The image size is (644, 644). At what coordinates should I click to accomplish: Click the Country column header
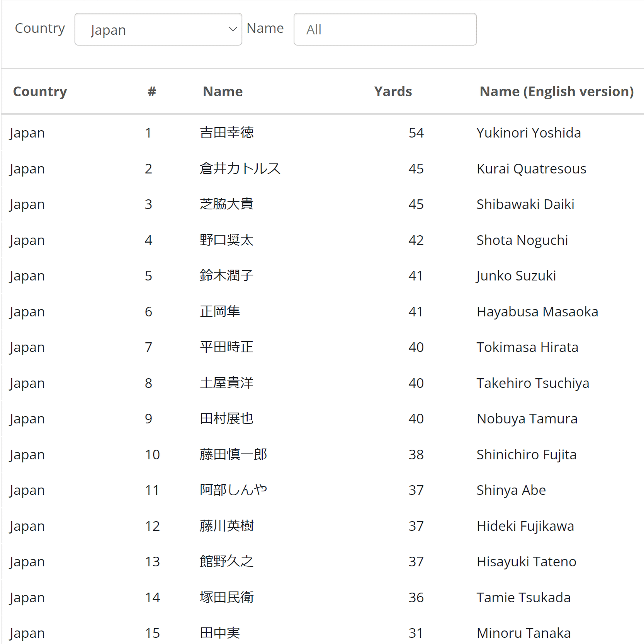tap(40, 91)
